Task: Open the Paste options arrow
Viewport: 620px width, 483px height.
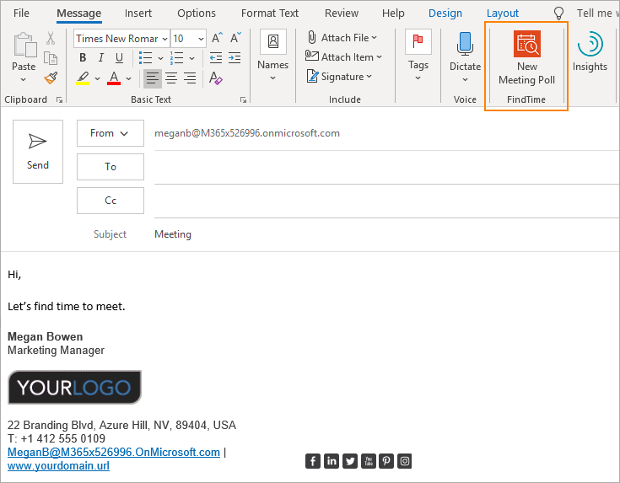Action: coord(23,79)
